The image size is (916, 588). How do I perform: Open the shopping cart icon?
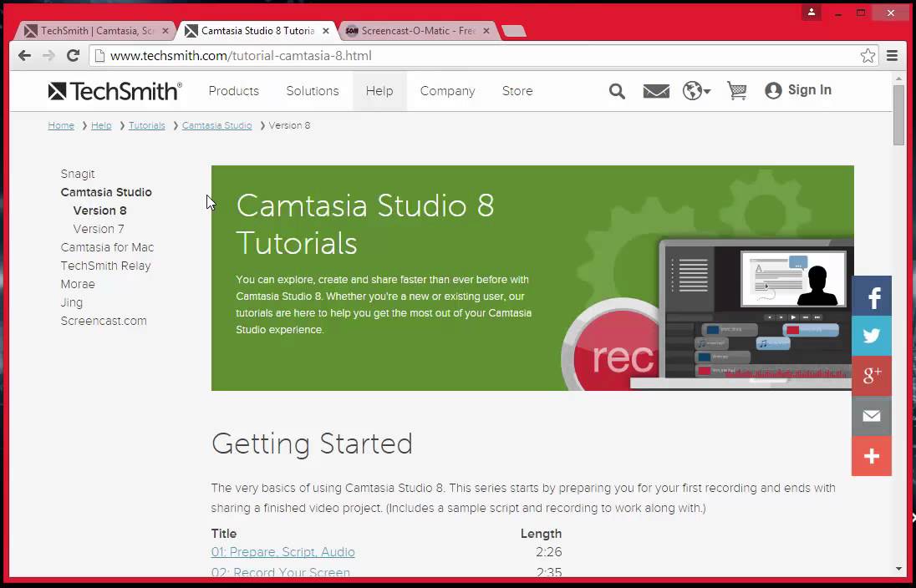736,90
